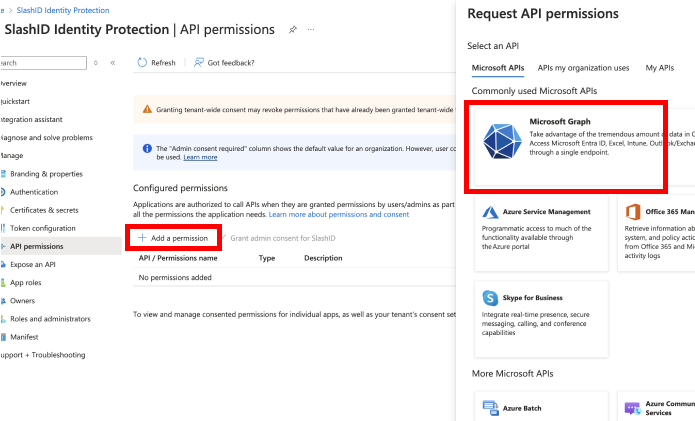The image size is (695, 421).
Task: Open Expose an API in sidebar
Action: click(32, 265)
